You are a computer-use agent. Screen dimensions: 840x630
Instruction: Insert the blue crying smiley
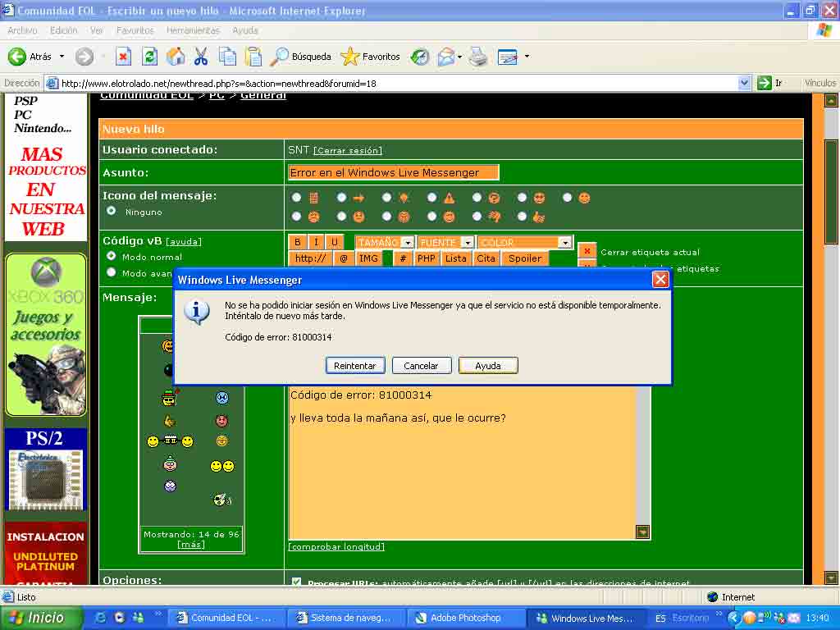(221, 398)
